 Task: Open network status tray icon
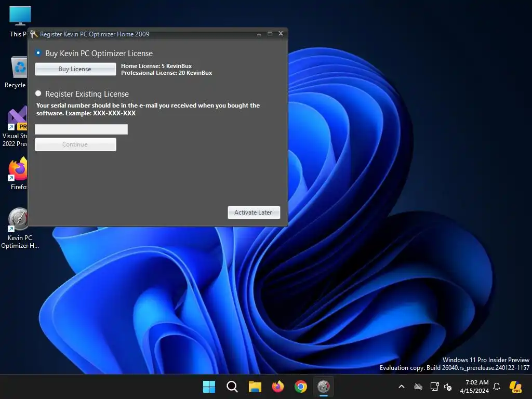click(434, 387)
